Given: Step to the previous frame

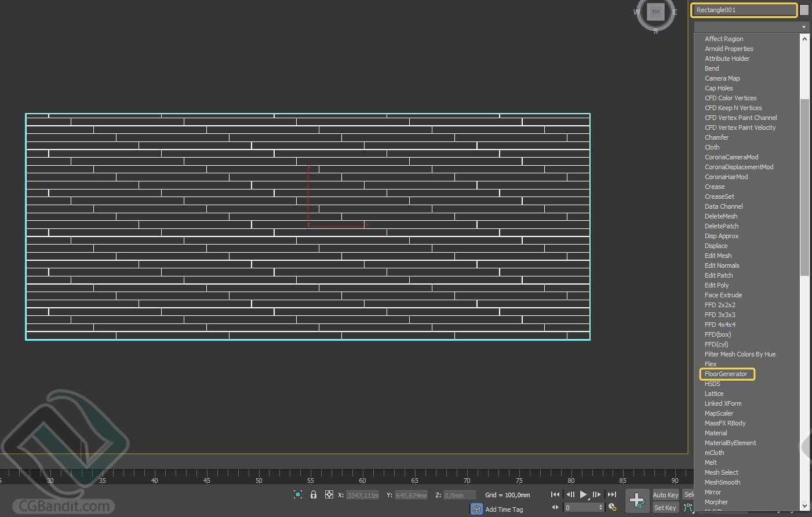Looking at the screenshot, I should pyautogui.click(x=570, y=494).
